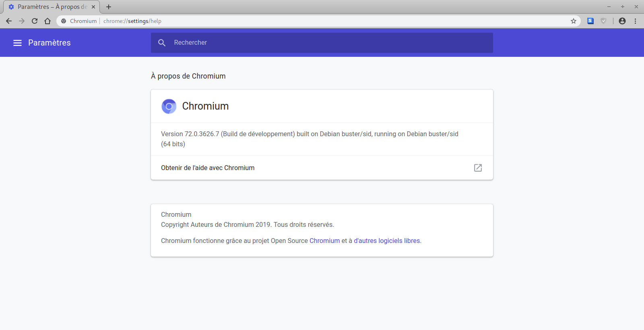The width and height of the screenshot is (644, 330).
Task: Click the À propos de Chromium heading
Action: 188,76
